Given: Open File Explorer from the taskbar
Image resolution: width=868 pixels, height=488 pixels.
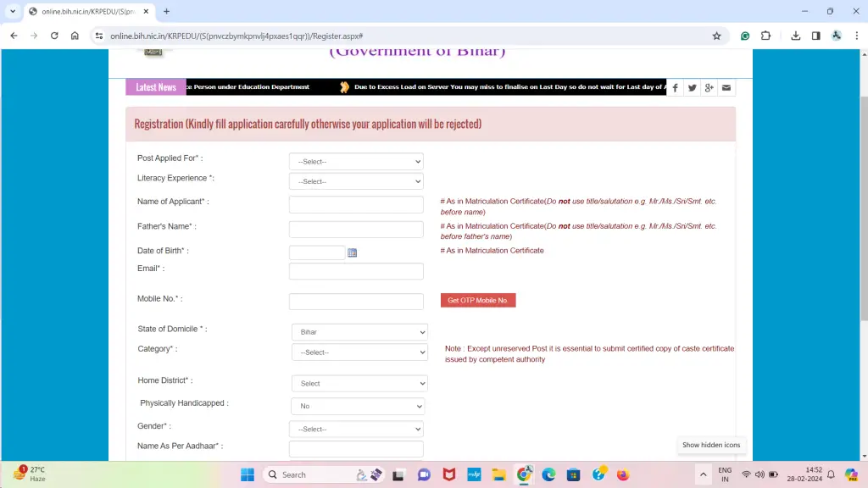Looking at the screenshot, I should 498,474.
